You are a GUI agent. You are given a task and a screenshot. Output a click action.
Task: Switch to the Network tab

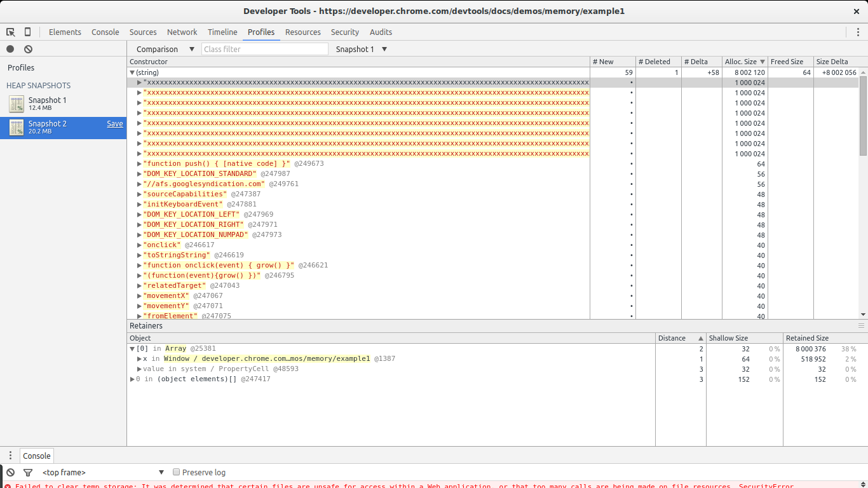click(x=182, y=32)
